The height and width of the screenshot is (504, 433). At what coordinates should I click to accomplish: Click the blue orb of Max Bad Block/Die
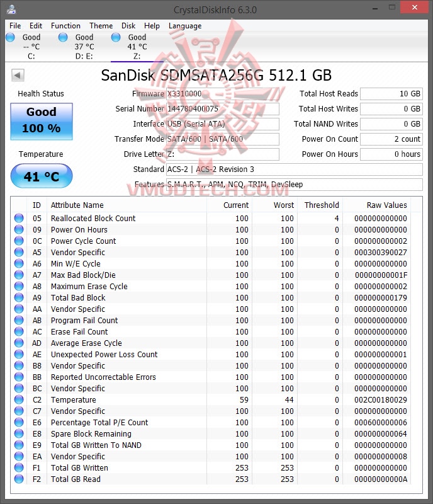click(x=19, y=275)
